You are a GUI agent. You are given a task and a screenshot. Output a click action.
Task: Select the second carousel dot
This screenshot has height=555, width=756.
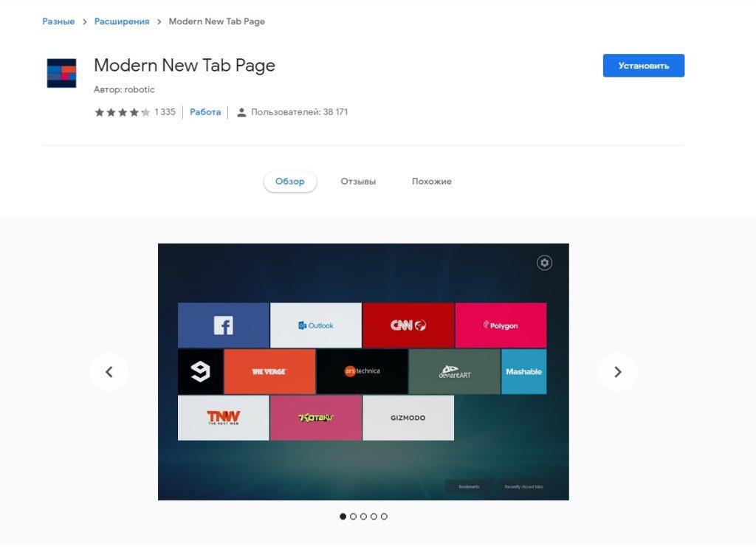coord(353,517)
